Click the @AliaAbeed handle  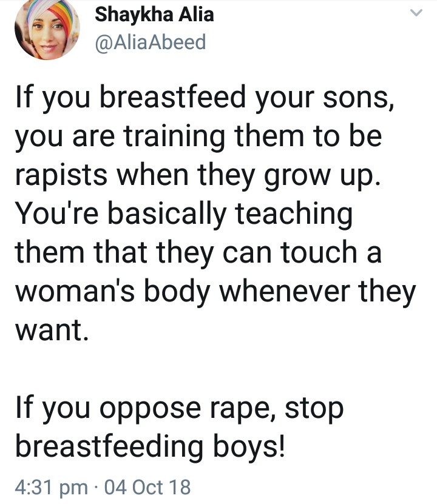(151, 42)
